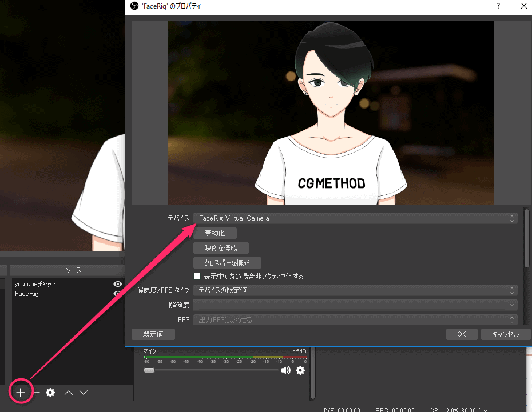Click the properties dialog vertical scrollbar
The height and width of the screenshot is (412, 532).
(526, 237)
